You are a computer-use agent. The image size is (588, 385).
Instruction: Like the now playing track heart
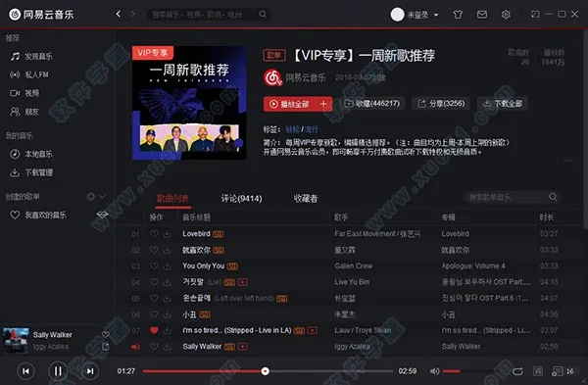pyautogui.click(x=106, y=335)
